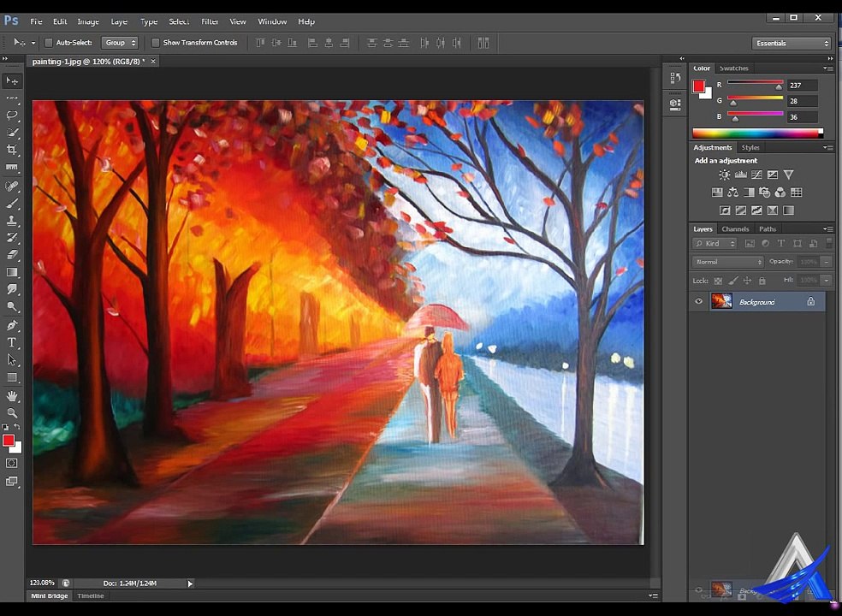
Task: Click the red foreground color swatch in toolbox
Action: (8, 441)
